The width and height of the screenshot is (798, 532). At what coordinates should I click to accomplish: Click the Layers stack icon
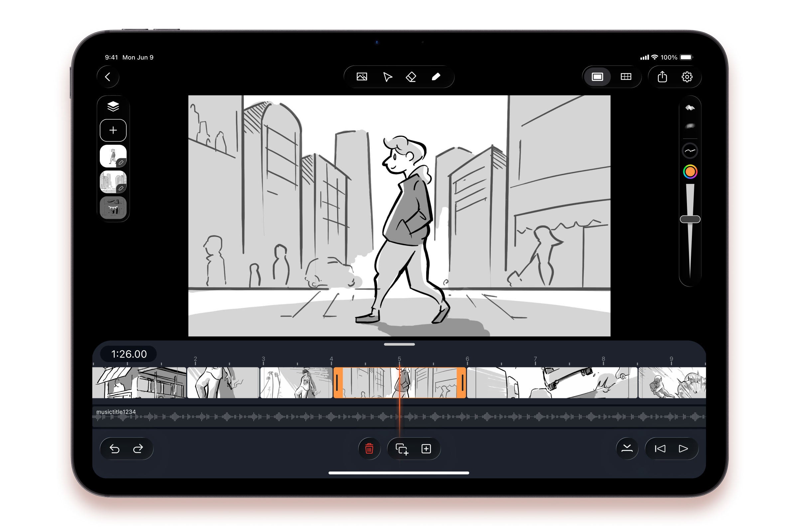tap(113, 106)
